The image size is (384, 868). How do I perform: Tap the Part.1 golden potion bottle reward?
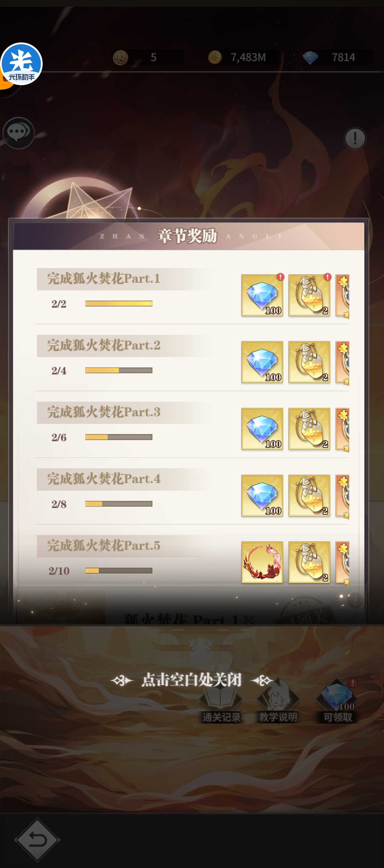309,295
